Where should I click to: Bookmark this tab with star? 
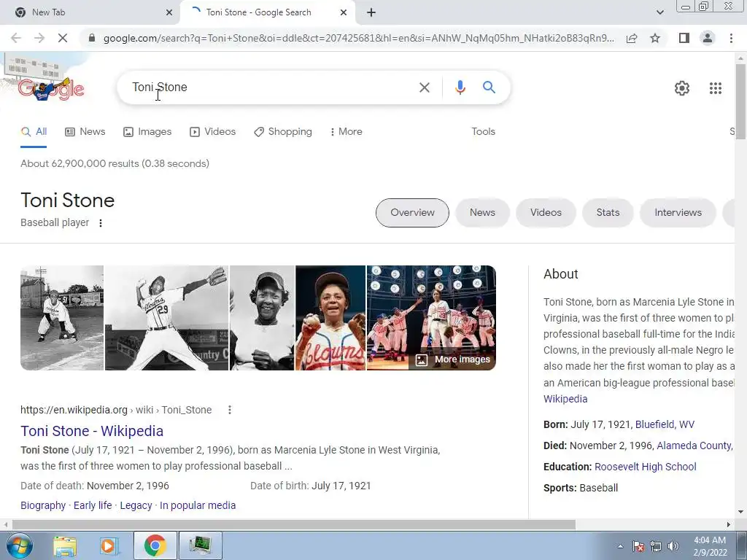pos(655,38)
